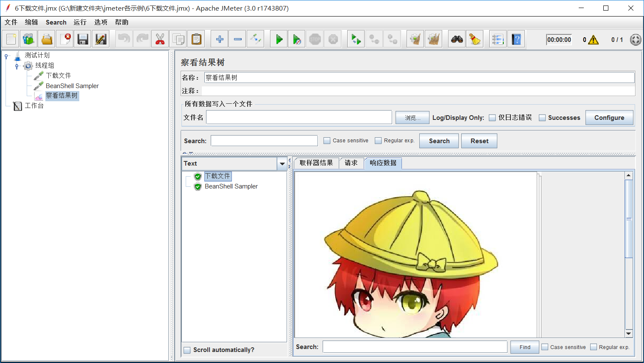Click the Remote Start All icon
644x363 pixels.
[x=356, y=39]
